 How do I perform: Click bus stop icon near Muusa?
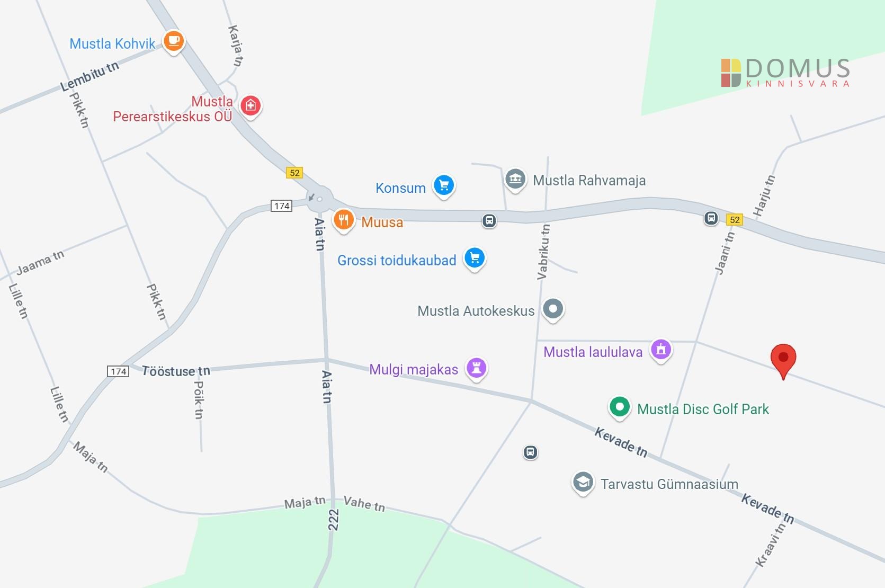489,220
